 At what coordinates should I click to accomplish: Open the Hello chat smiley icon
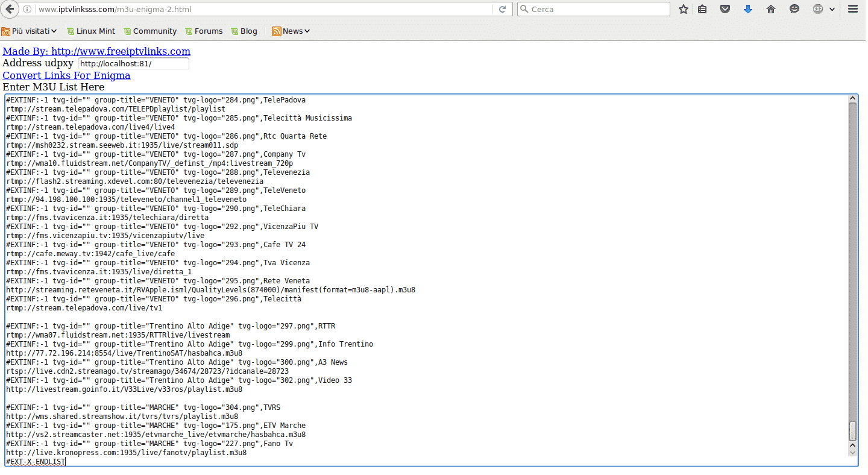coord(794,9)
